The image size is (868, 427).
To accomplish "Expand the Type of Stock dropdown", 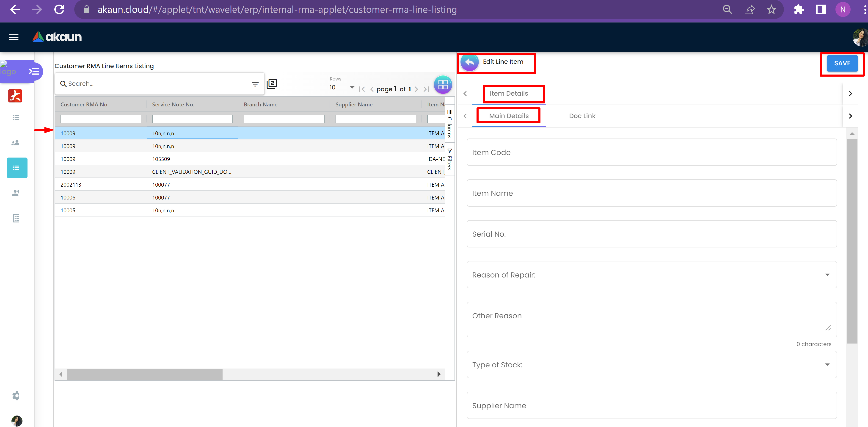I will click(x=827, y=365).
